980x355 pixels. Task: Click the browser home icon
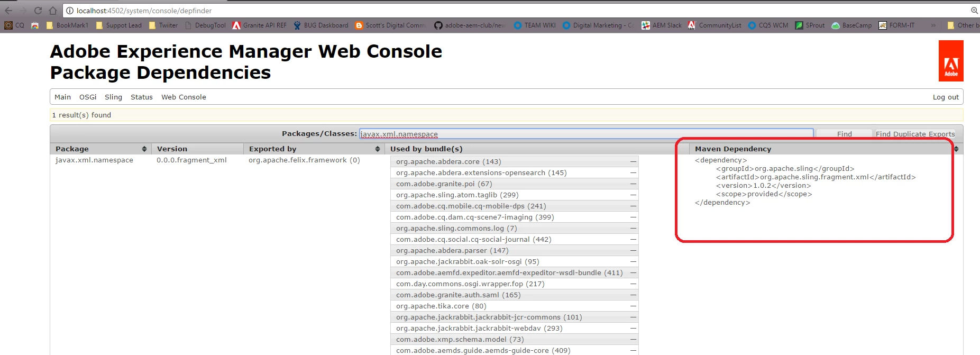pos(53,11)
